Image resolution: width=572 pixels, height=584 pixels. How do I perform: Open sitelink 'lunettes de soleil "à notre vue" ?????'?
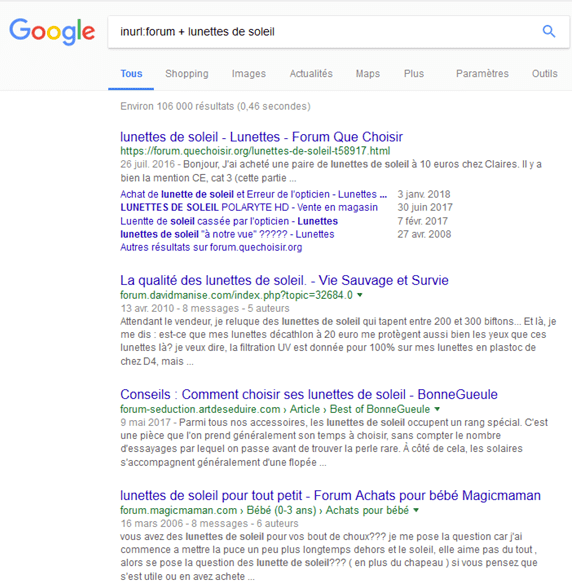click(227, 234)
